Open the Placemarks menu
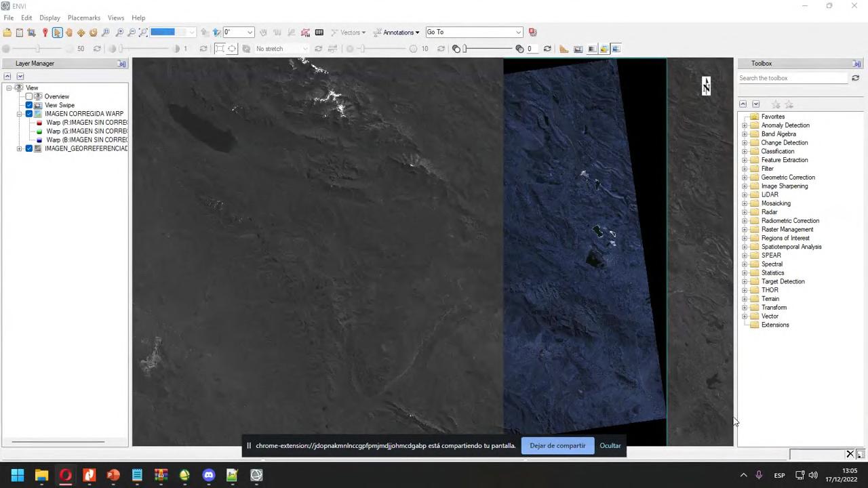Viewport: 868px width, 488px height. pos(83,18)
